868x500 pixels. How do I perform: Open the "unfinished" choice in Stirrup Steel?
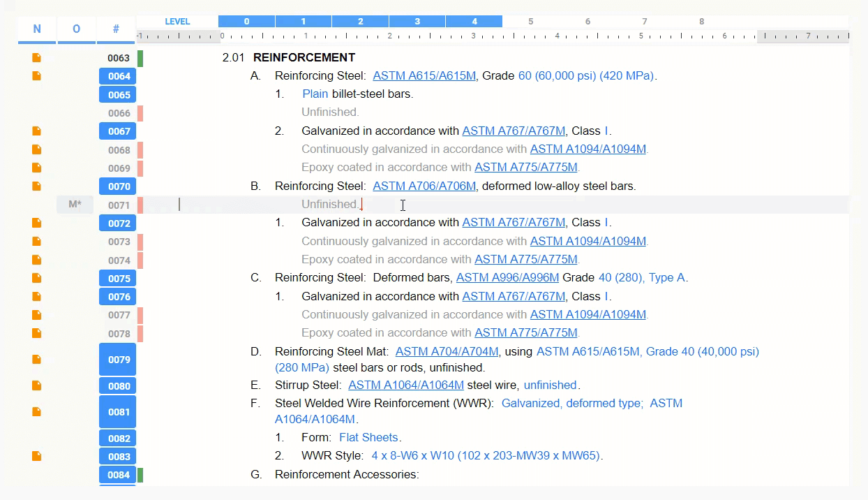(x=550, y=385)
